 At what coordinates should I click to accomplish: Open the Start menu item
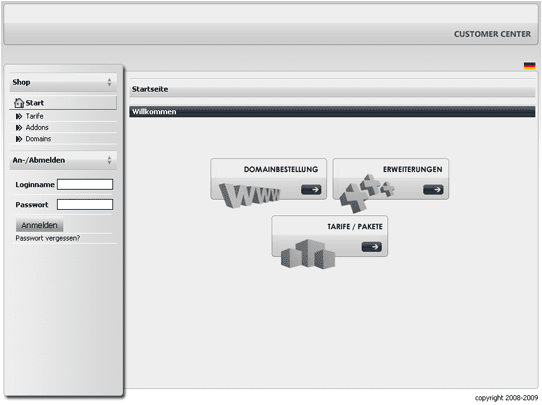click(63, 103)
